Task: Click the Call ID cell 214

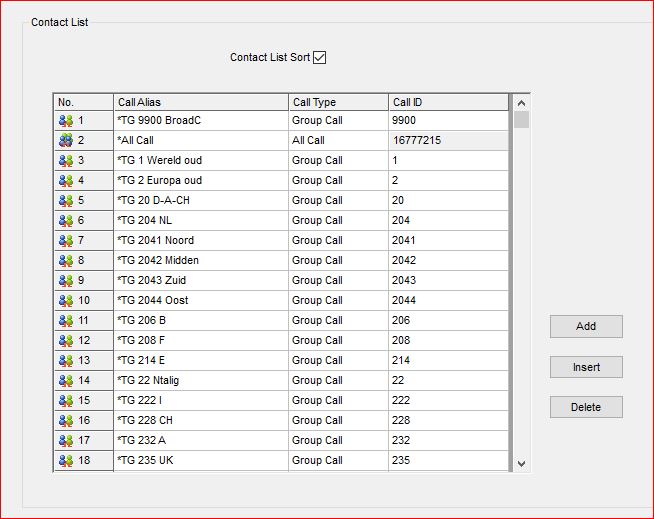Action: tap(448, 361)
